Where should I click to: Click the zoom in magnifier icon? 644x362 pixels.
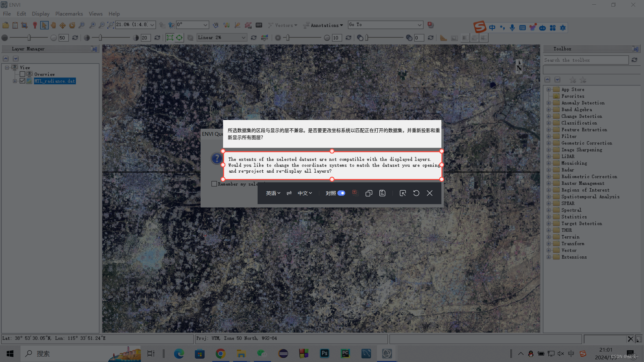pos(92,25)
